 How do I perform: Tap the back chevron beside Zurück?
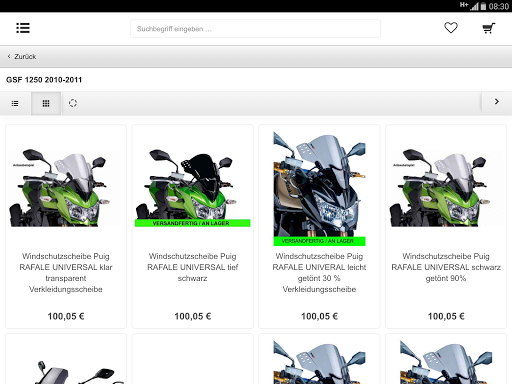point(9,56)
